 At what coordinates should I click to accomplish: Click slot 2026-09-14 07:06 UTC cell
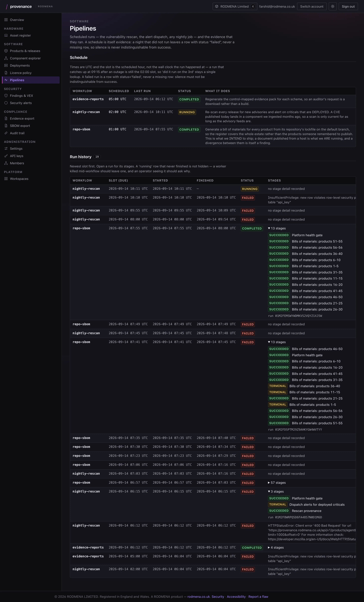point(128,465)
